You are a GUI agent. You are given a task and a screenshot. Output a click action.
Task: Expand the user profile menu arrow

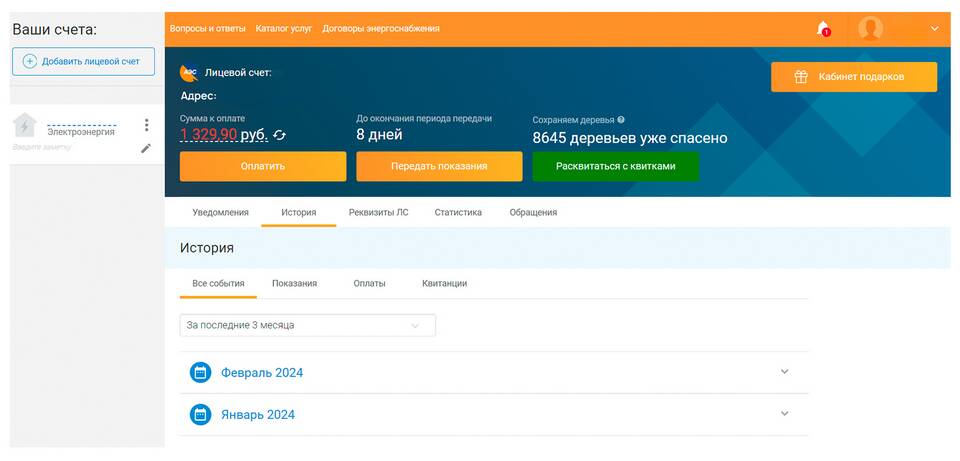tap(934, 29)
